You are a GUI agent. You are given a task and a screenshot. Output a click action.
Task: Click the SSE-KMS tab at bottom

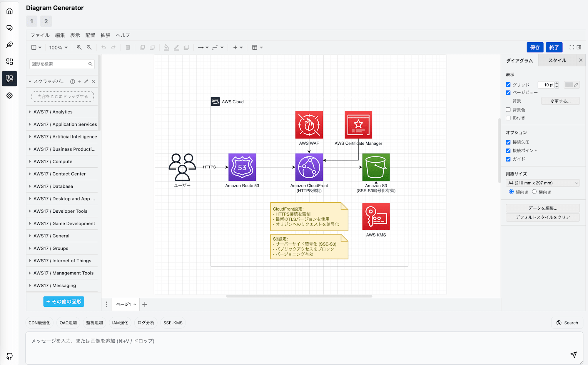point(173,323)
